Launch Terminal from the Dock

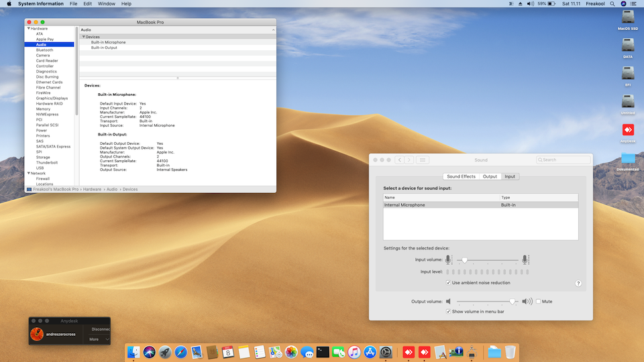point(323,352)
